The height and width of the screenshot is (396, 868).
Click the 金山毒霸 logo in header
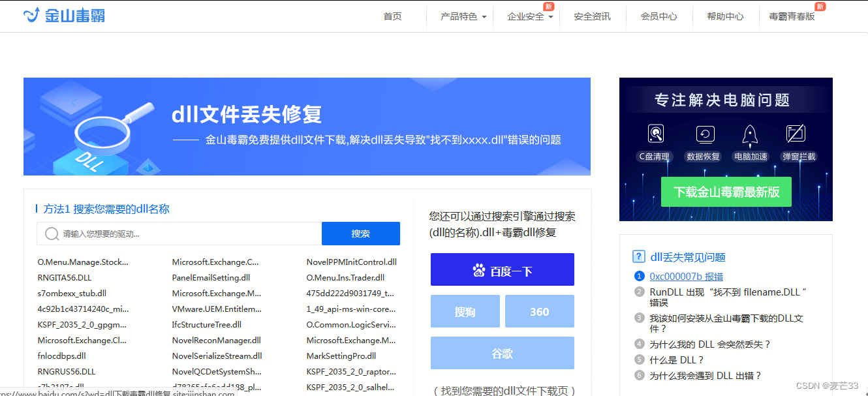pos(64,16)
